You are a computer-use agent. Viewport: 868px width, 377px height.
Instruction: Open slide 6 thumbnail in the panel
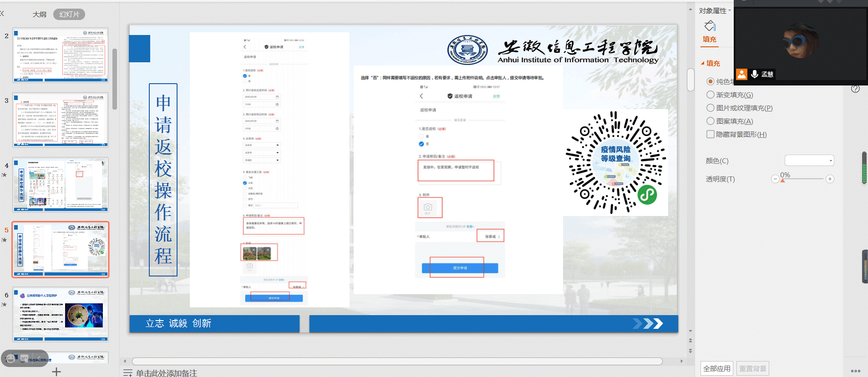coord(60,314)
